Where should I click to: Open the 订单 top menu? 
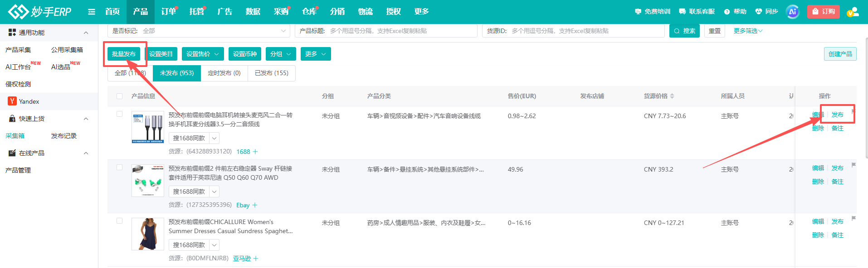169,12
